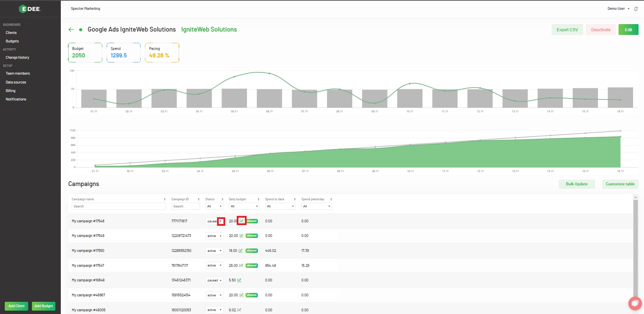
Task: Open status dropdown for My campaign #48867
Action: pyautogui.click(x=214, y=295)
